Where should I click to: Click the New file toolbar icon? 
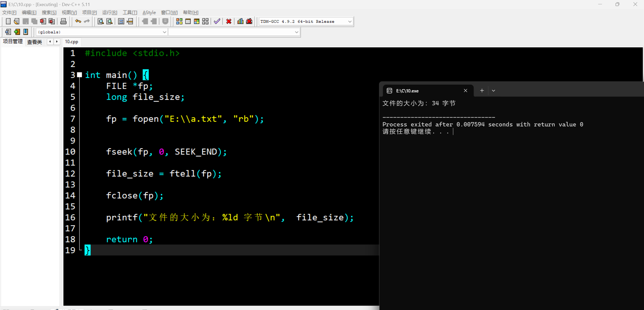point(8,21)
